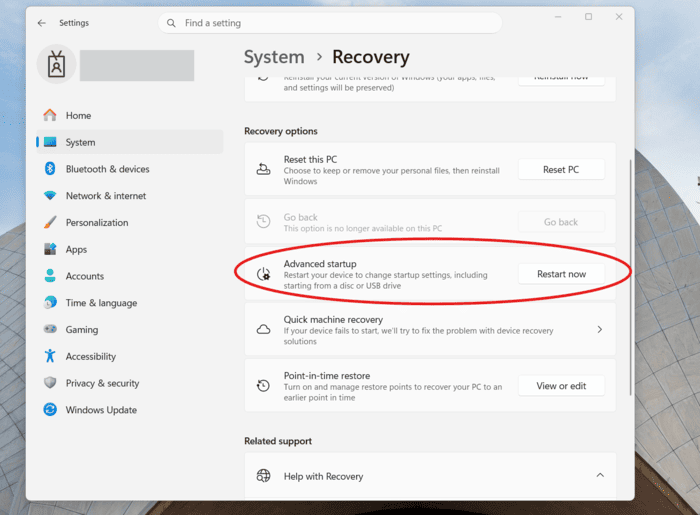The width and height of the screenshot is (700, 515).
Task: Click the Reset this PC title
Action: point(310,159)
